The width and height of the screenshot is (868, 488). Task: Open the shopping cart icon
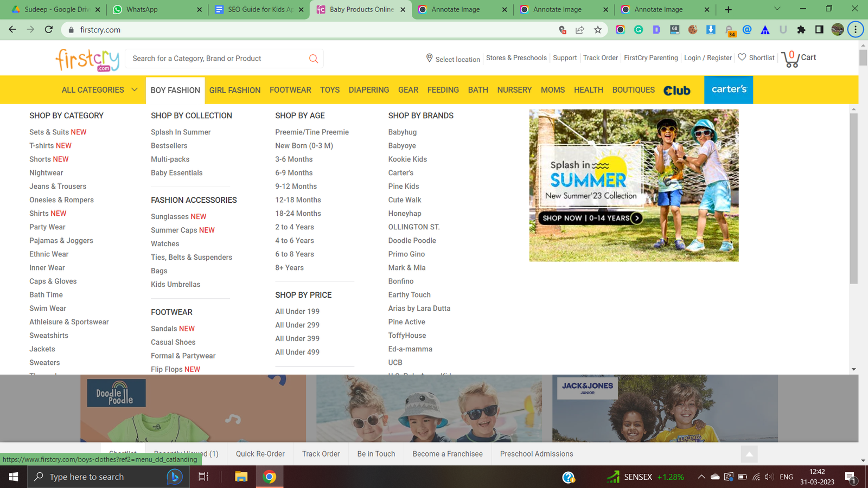coord(790,59)
